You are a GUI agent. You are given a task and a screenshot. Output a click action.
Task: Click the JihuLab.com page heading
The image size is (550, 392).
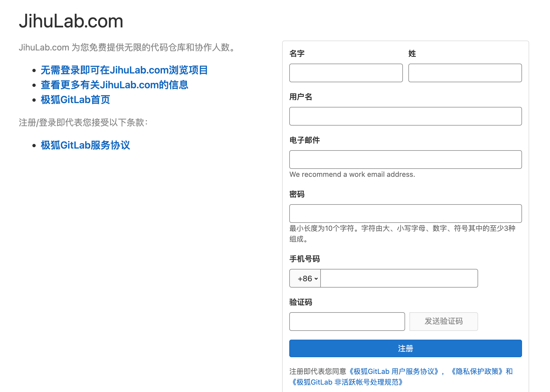[71, 21]
